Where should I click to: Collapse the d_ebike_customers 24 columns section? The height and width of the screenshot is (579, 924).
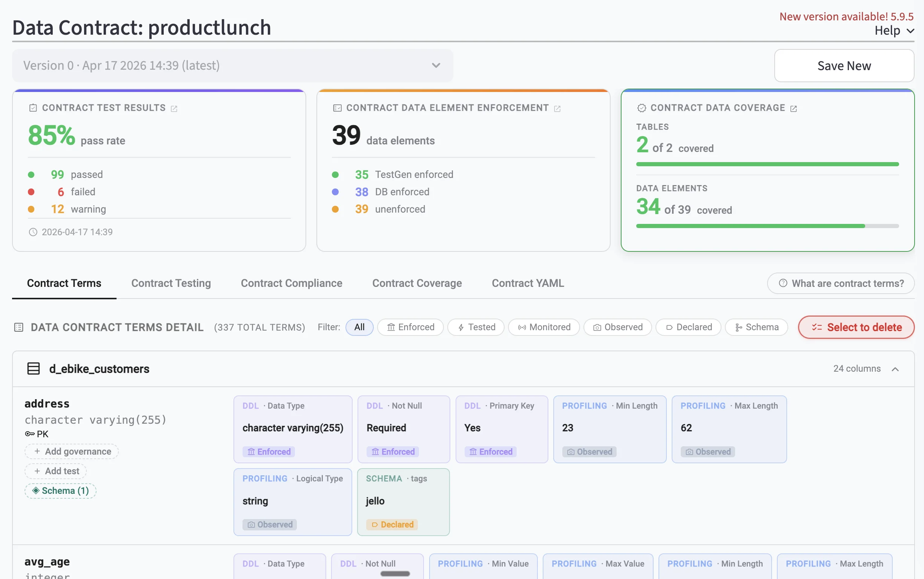tap(895, 369)
